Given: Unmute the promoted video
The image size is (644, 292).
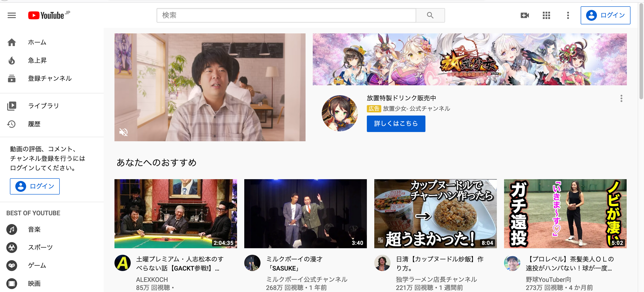Looking at the screenshot, I should (123, 132).
